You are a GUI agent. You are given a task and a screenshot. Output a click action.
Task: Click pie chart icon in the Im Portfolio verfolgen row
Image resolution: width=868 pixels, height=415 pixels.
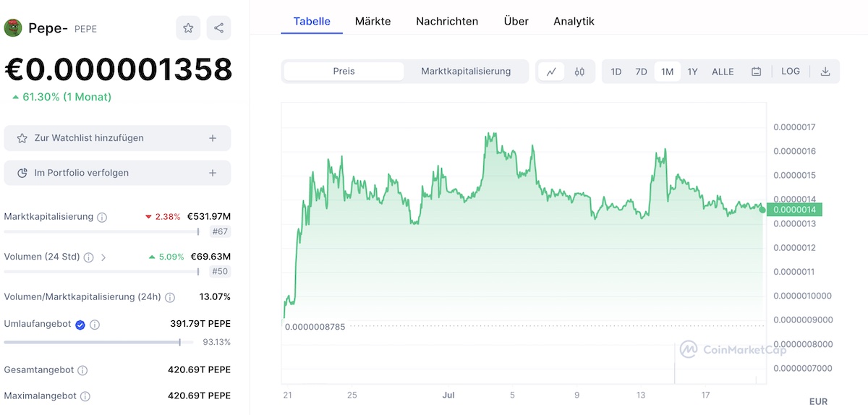[22, 173]
